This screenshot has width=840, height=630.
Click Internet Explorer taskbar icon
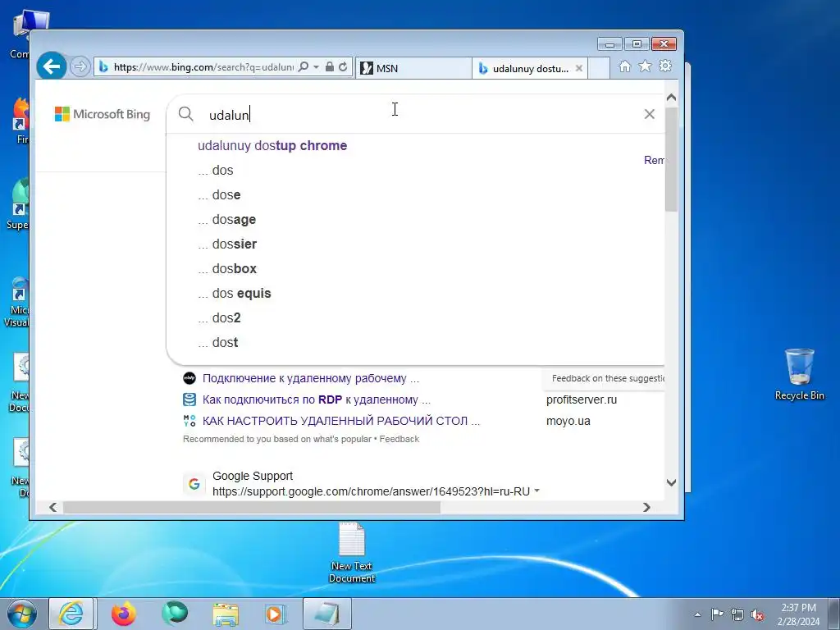click(71, 614)
